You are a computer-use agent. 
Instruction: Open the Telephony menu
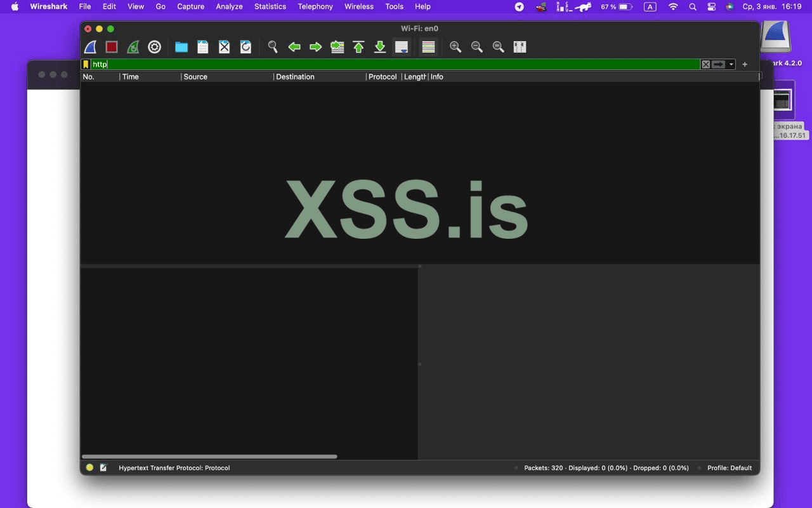(x=315, y=6)
